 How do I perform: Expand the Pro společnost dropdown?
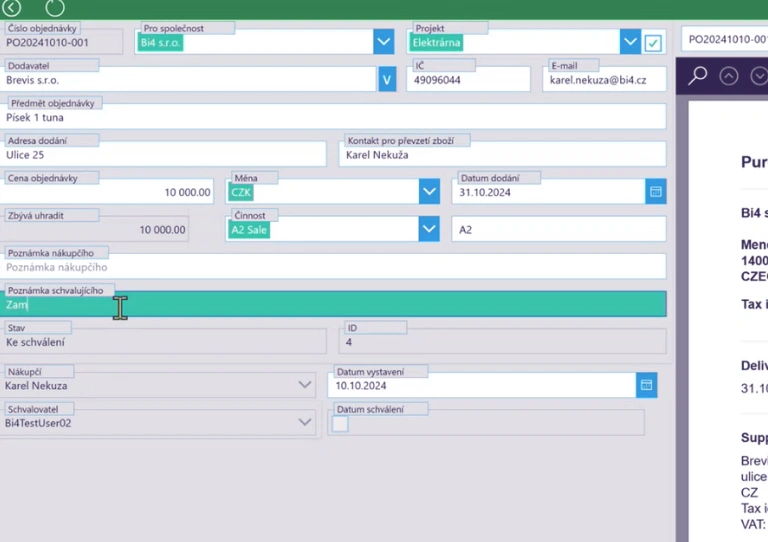[x=384, y=43]
